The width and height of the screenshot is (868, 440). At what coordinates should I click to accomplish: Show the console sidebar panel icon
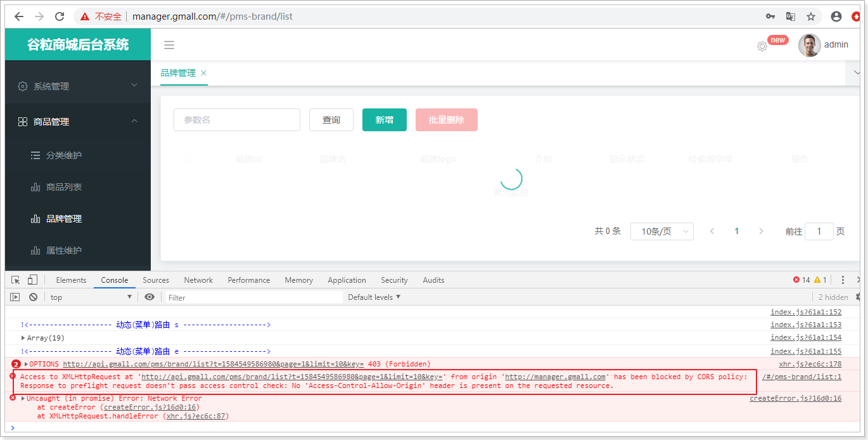[15, 297]
